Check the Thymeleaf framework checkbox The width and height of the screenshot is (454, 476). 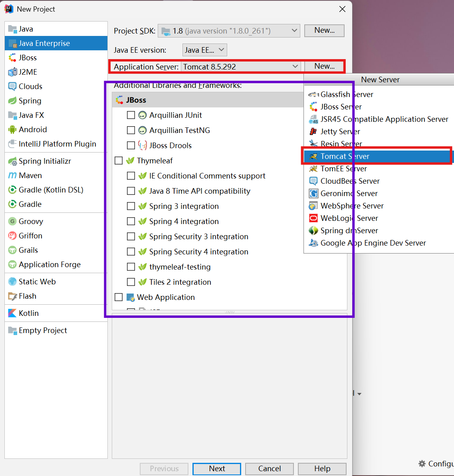[119, 161]
